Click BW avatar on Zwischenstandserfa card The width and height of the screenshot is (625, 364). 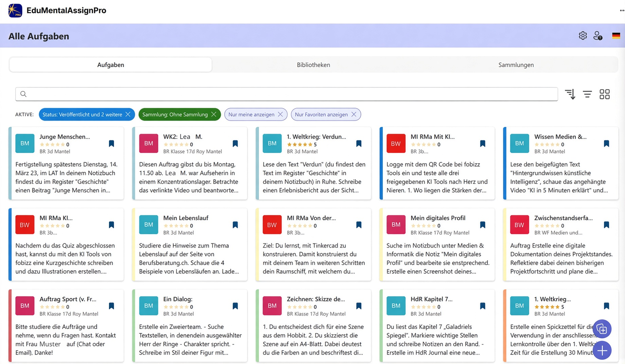tap(520, 225)
